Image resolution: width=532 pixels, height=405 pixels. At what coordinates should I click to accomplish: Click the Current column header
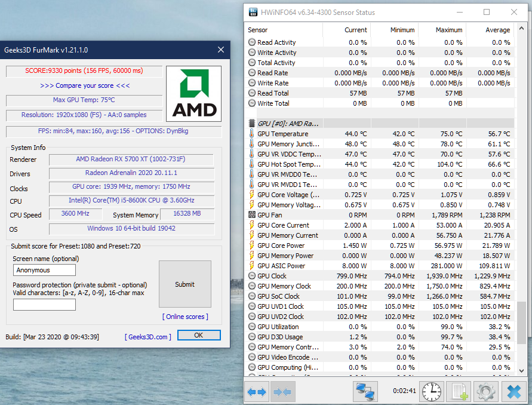pyautogui.click(x=346, y=30)
